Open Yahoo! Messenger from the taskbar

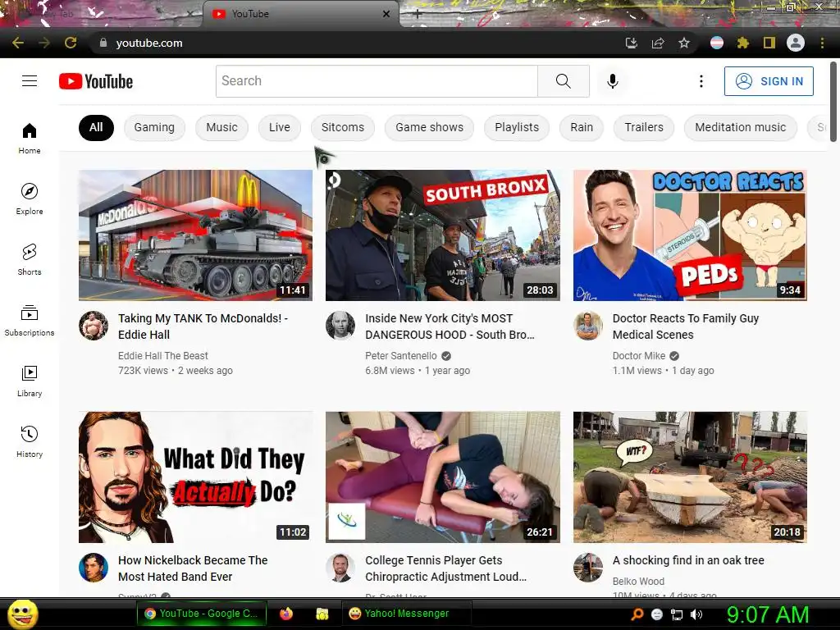407,614
